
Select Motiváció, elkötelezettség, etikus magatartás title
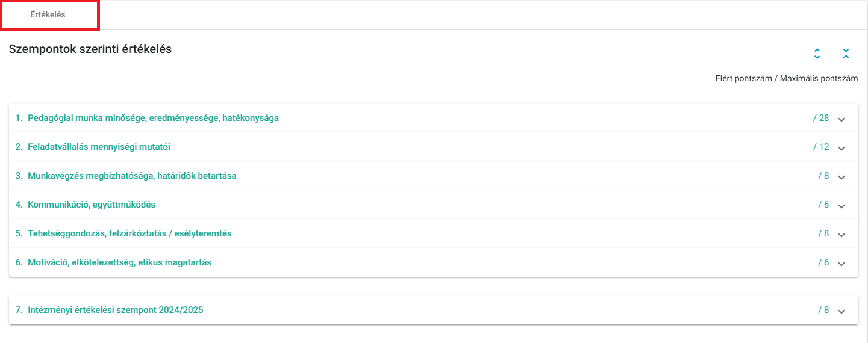[x=119, y=262]
